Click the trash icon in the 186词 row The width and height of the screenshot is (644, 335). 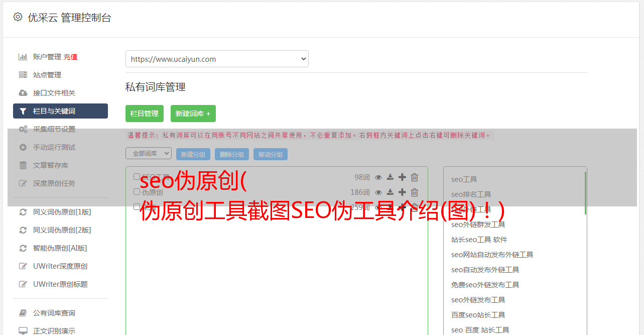[415, 192]
